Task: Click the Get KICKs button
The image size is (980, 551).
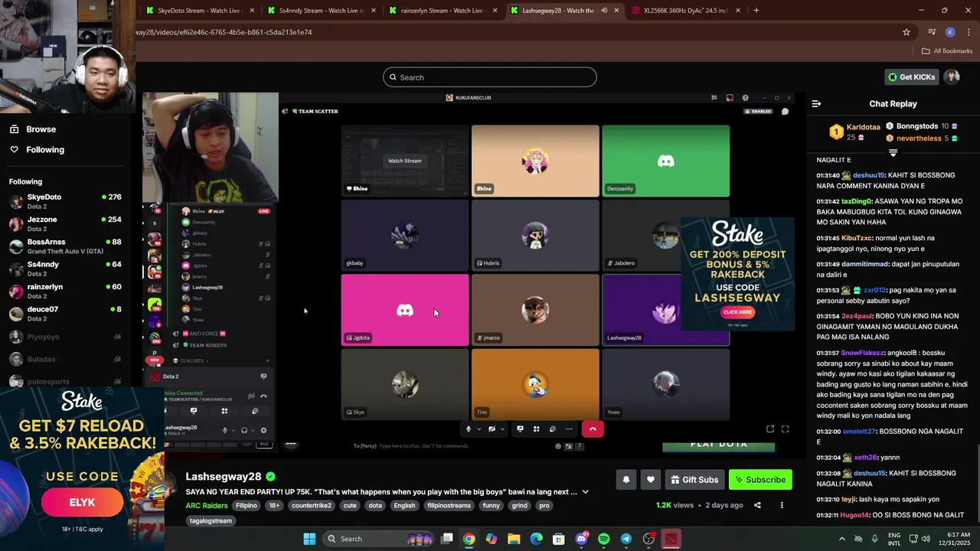Action: (912, 77)
